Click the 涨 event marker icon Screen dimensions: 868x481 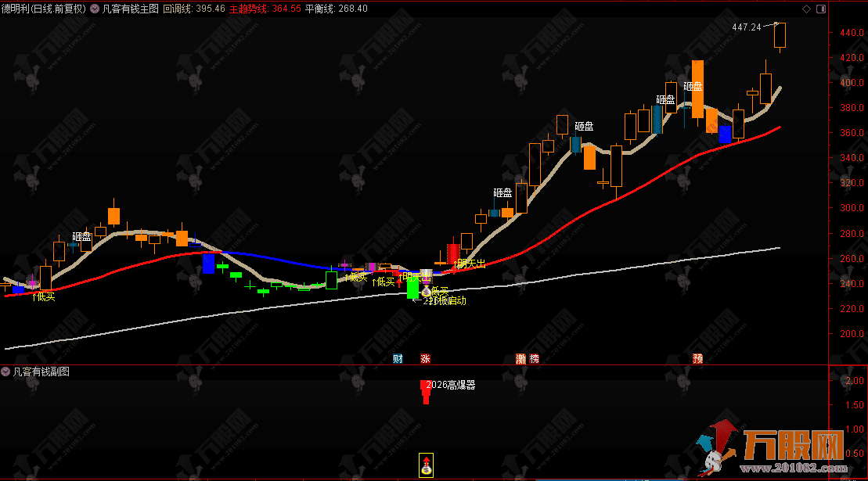tap(426, 359)
